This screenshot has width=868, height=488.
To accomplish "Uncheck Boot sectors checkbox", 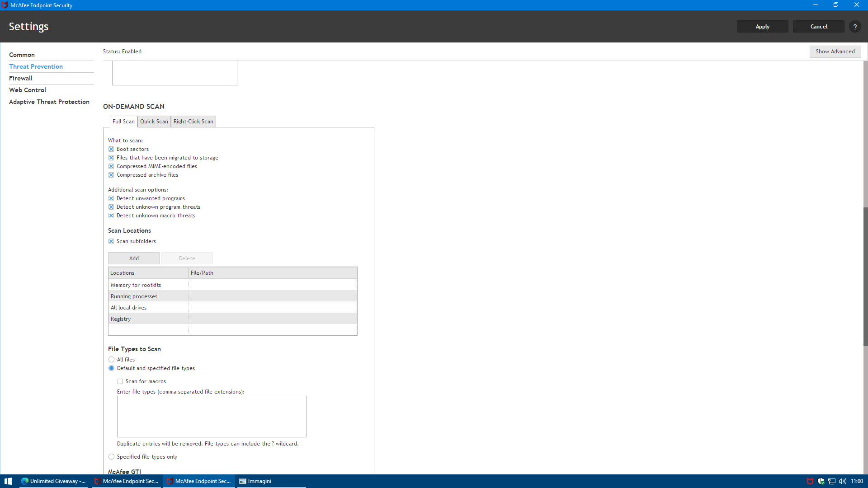I will tap(111, 149).
